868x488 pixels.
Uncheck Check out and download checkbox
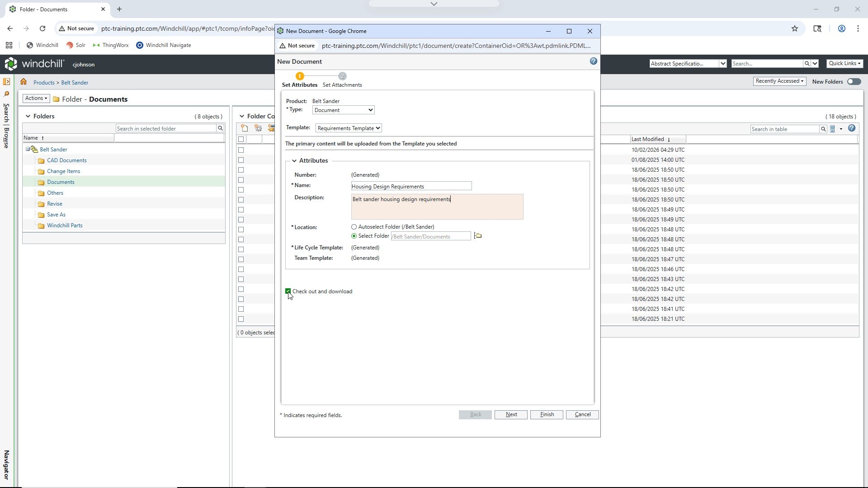288,291
